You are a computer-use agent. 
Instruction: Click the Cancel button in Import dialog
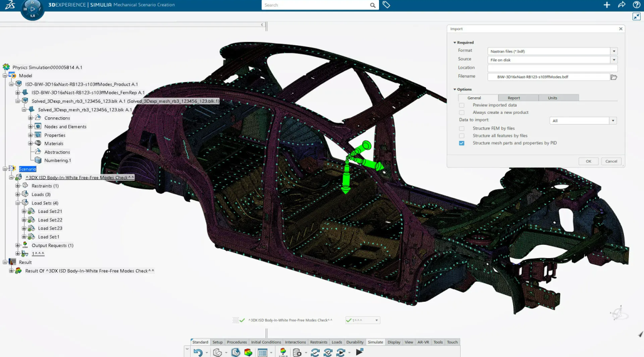click(611, 161)
